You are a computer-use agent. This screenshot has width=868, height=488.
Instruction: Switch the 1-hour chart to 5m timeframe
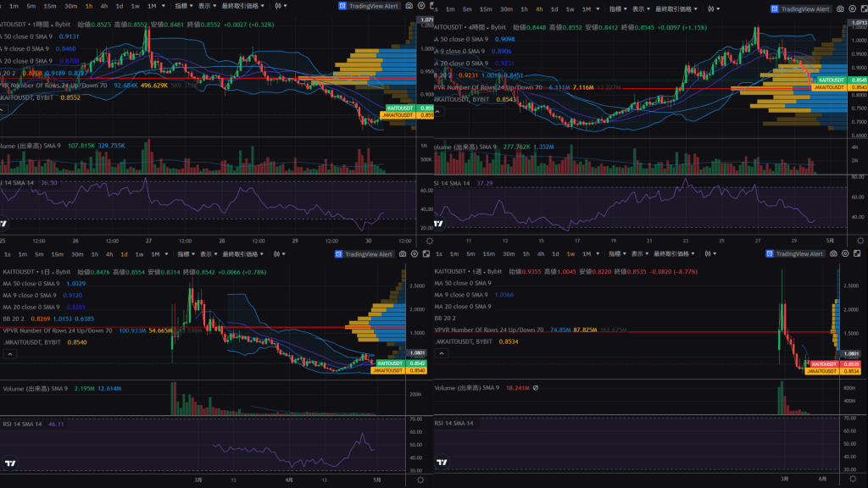[31, 6]
